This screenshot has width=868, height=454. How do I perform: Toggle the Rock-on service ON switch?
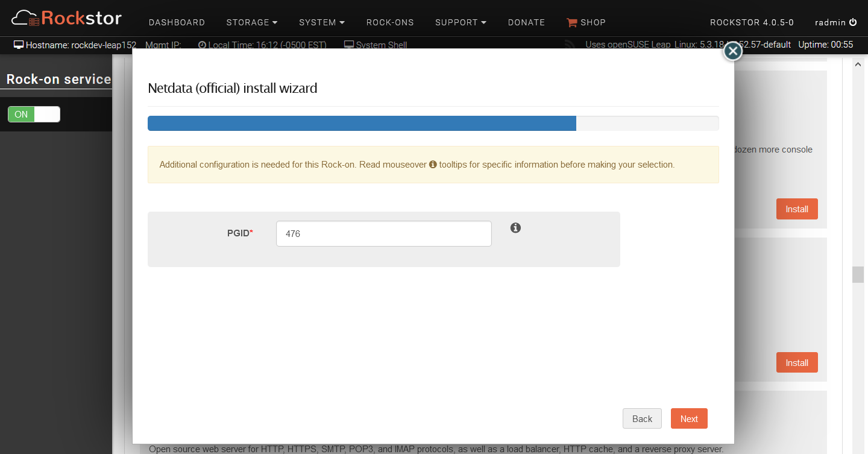click(x=34, y=115)
